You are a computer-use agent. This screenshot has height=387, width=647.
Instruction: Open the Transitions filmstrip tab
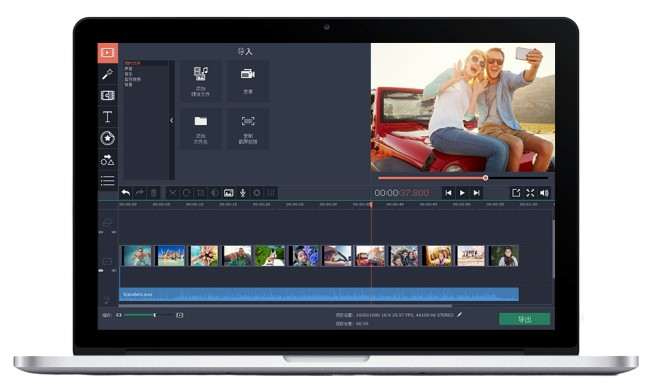107,96
